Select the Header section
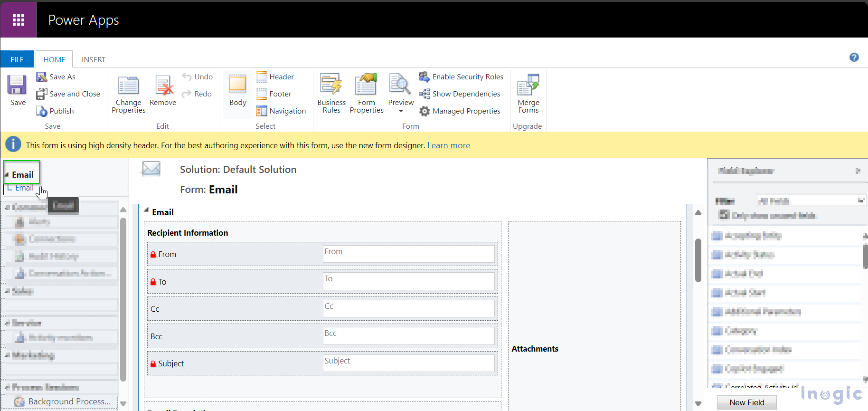This screenshot has width=868, height=411. click(275, 76)
